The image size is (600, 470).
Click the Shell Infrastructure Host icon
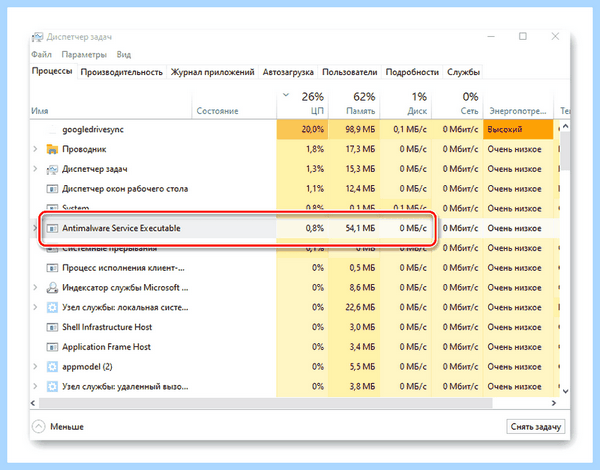(x=52, y=327)
